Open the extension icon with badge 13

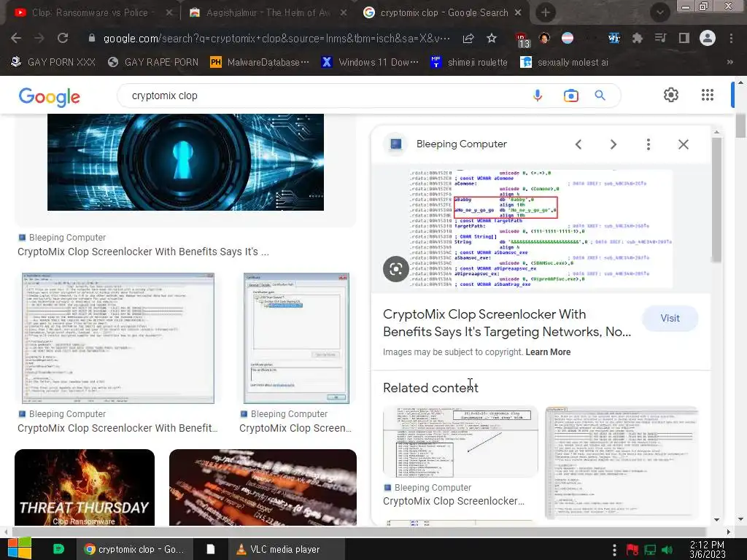[x=522, y=39]
